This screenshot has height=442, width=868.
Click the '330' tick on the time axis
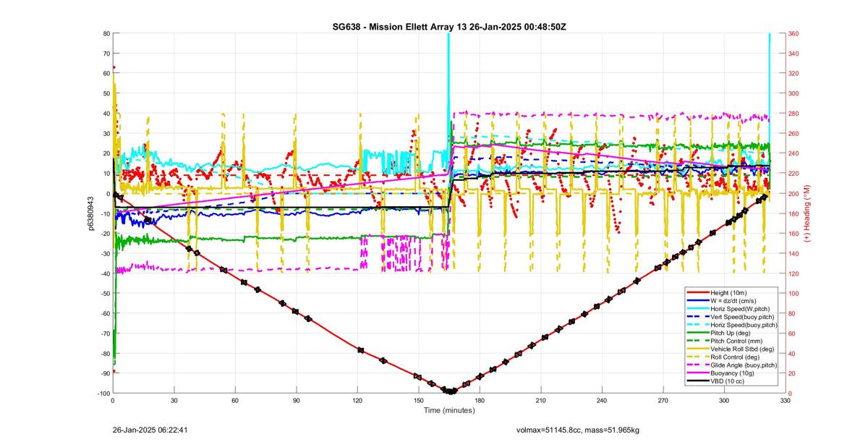pos(785,399)
